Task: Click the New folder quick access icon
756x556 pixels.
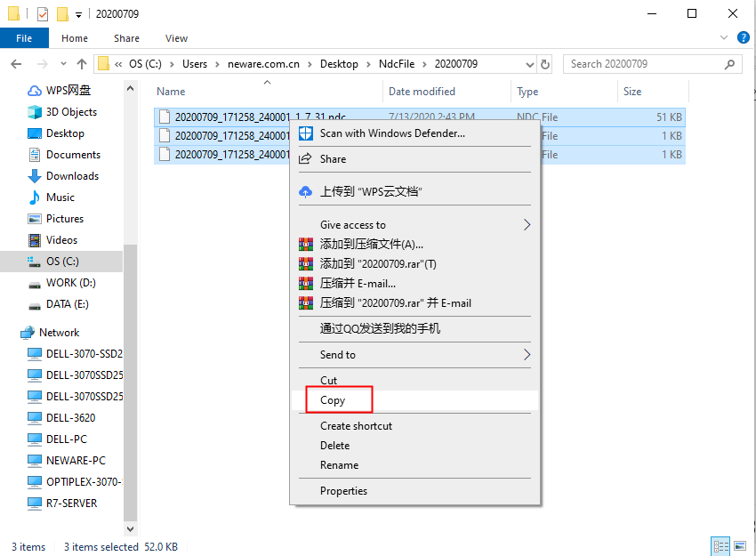Action: [62, 14]
